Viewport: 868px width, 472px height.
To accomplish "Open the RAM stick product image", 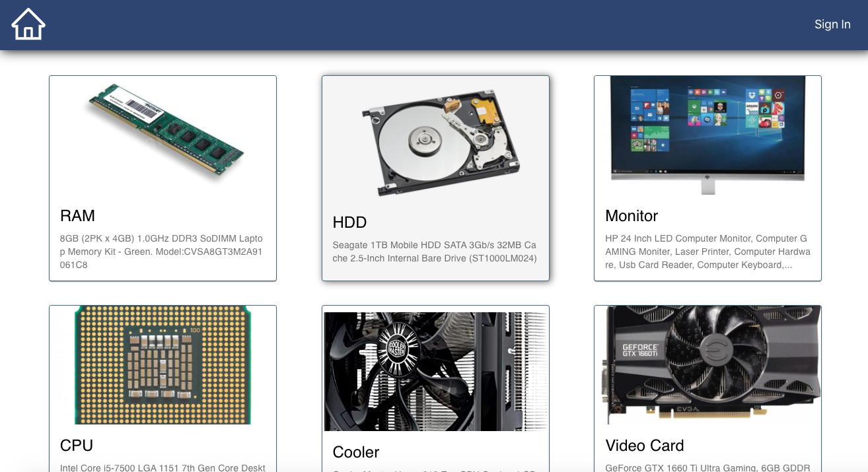I will coord(163,135).
